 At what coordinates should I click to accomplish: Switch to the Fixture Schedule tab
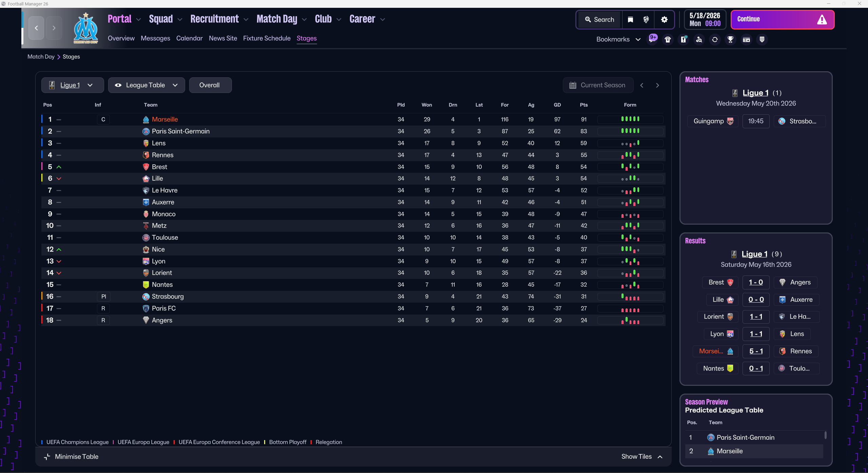267,38
